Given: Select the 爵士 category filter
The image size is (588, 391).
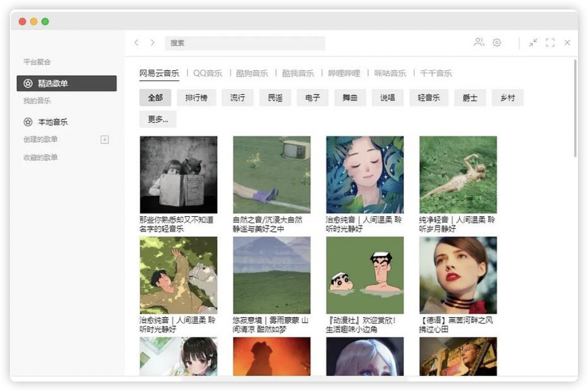Looking at the screenshot, I should (470, 98).
